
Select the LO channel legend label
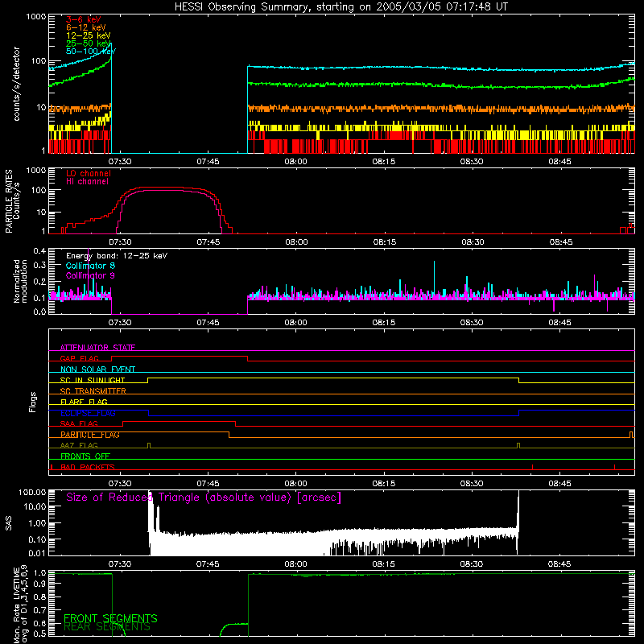pos(89,173)
